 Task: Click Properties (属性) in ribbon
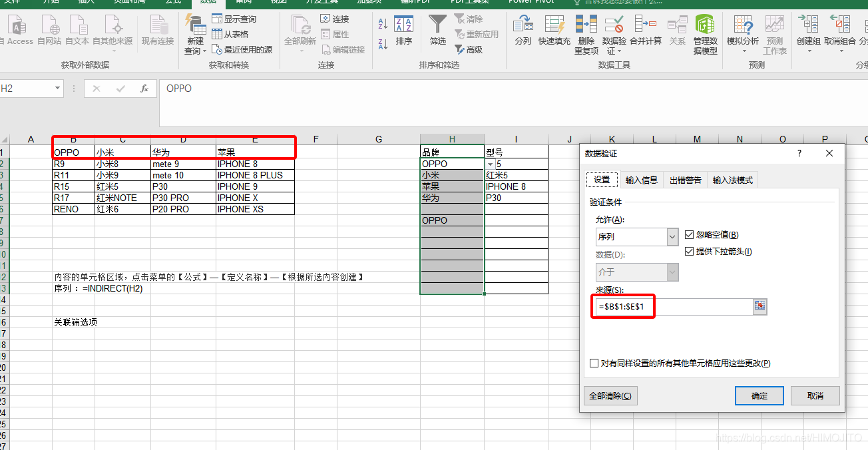(x=335, y=35)
